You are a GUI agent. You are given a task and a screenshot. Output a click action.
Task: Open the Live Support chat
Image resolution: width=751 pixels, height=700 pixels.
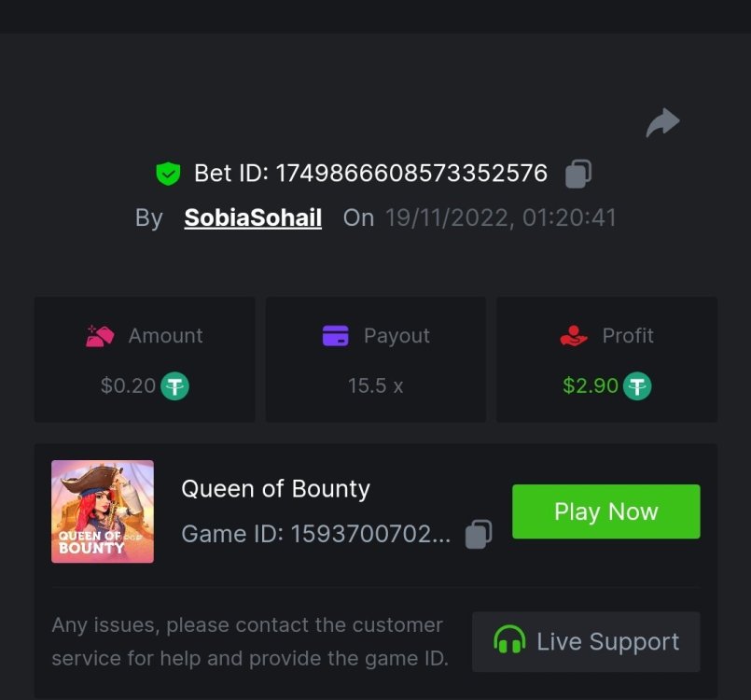tap(586, 641)
